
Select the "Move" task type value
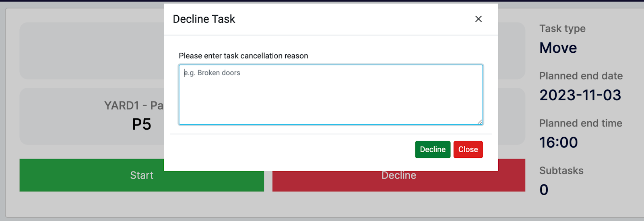click(x=558, y=48)
